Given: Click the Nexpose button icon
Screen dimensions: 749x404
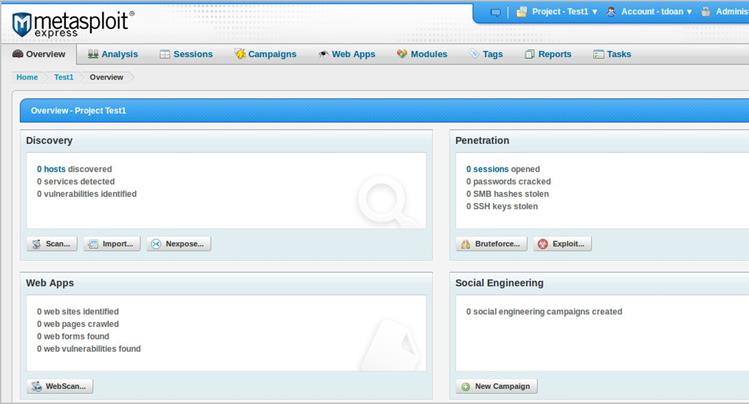Looking at the screenshot, I should click(156, 244).
